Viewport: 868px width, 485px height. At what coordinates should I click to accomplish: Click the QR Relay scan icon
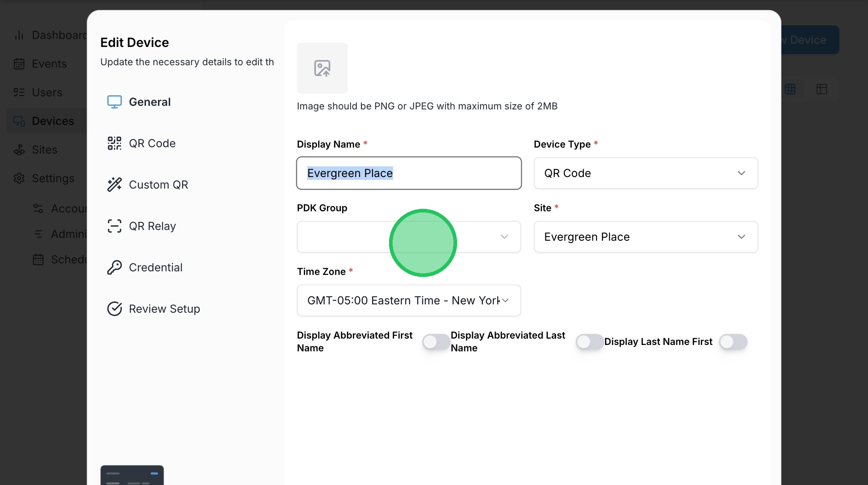[114, 226]
